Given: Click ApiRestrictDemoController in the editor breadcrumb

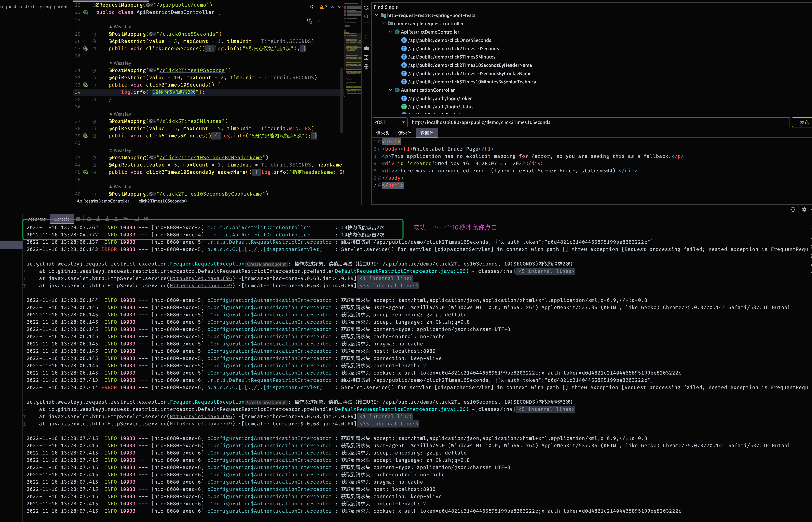Looking at the screenshot, I should coord(103,201).
